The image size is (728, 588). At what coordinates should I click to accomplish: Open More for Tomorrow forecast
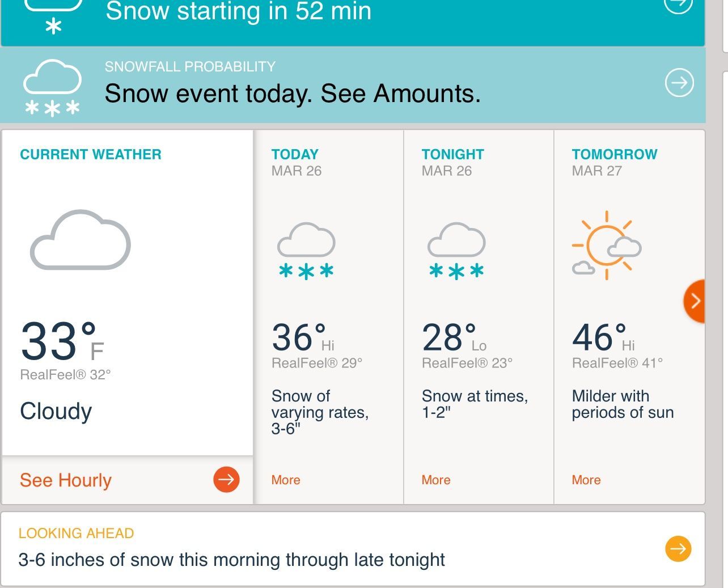tap(586, 480)
